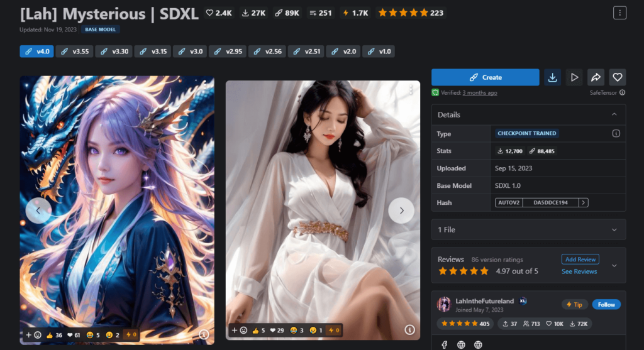Screen dimensions: 644x350
Task: Open the See Reviews link
Action: (x=579, y=271)
